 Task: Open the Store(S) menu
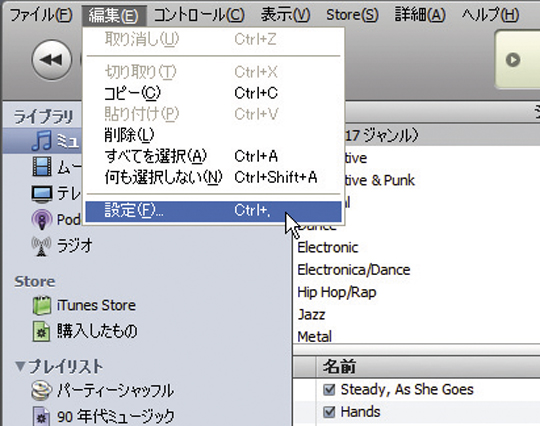[x=352, y=15]
